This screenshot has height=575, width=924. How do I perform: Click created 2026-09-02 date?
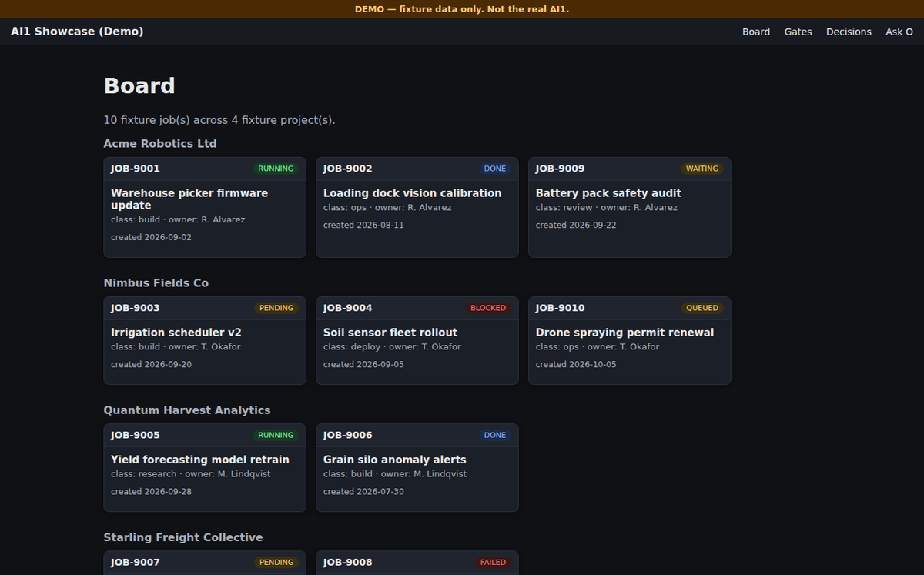pyautogui.click(x=151, y=237)
